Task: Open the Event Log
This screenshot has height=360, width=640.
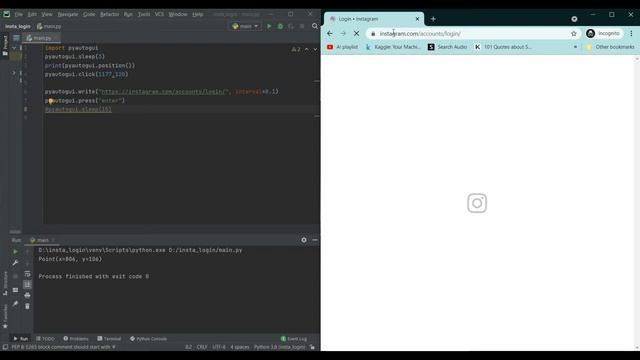Action: click(294, 339)
